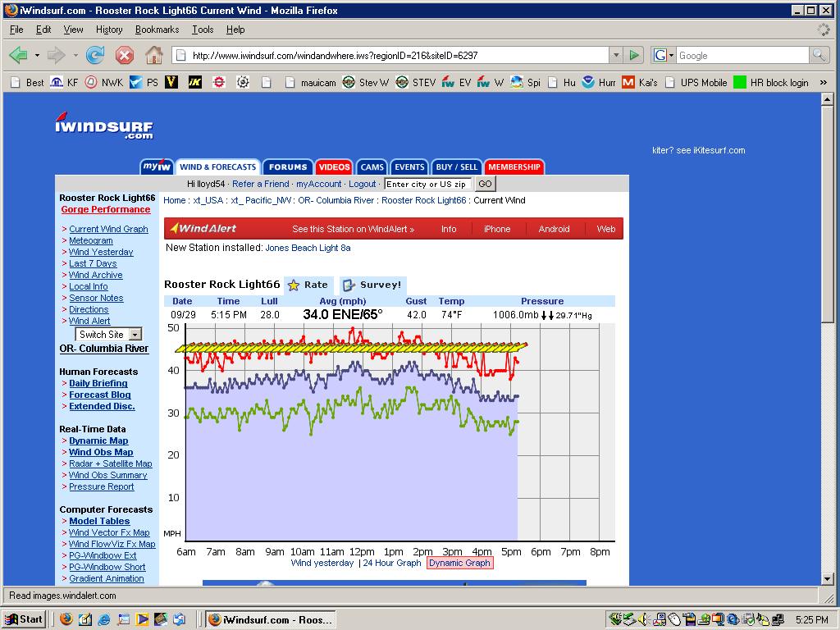The height and width of the screenshot is (630, 840).
Task: Click the GO button next to the city field
Action: [x=485, y=184]
